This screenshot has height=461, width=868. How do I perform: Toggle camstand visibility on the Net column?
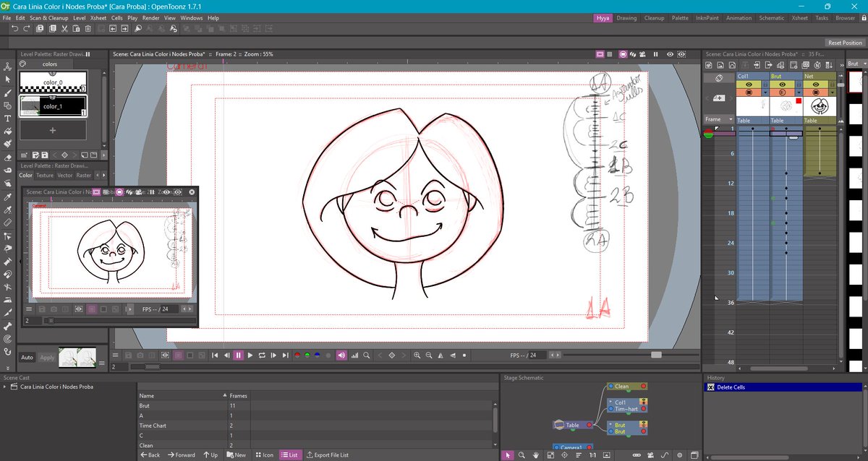(x=816, y=92)
